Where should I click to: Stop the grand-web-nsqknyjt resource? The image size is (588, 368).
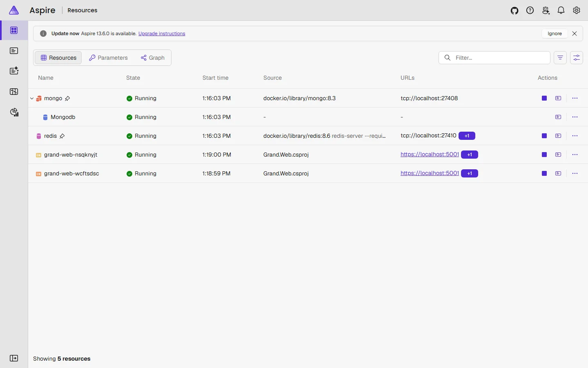[544, 155]
